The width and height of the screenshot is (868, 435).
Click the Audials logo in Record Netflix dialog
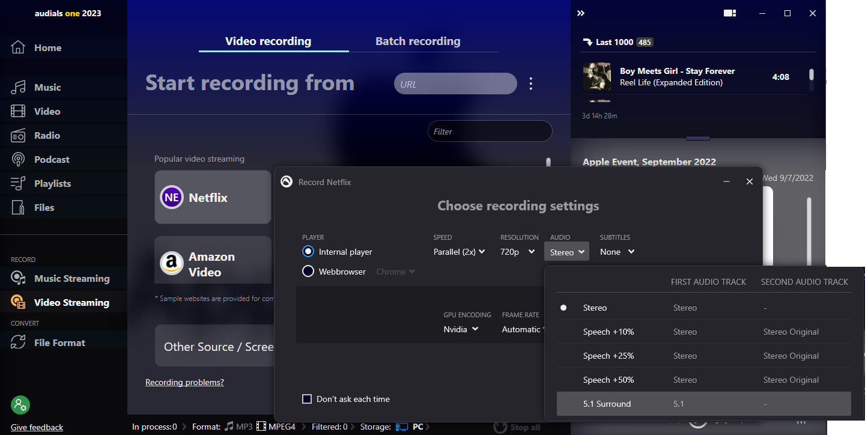tap(287, 182)
